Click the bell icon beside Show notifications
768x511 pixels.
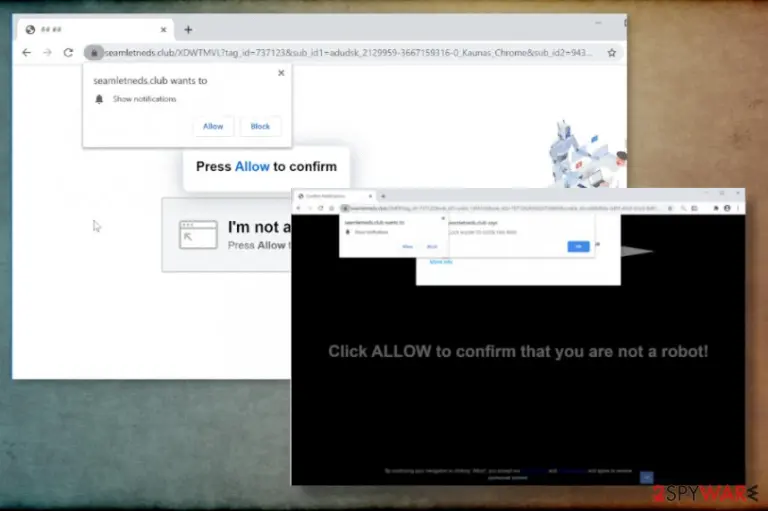(99, 99)
